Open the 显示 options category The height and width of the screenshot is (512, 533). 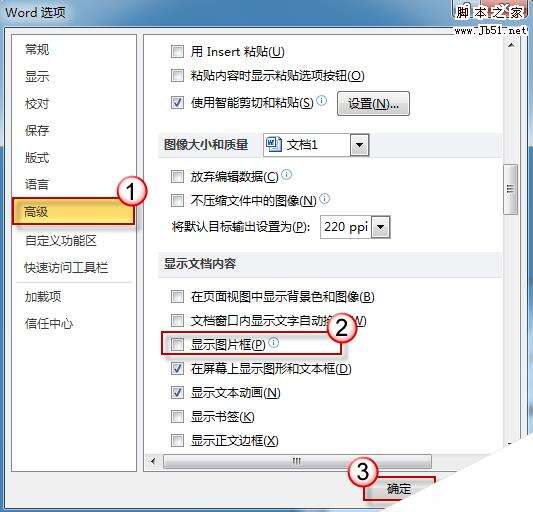[37, 76]
